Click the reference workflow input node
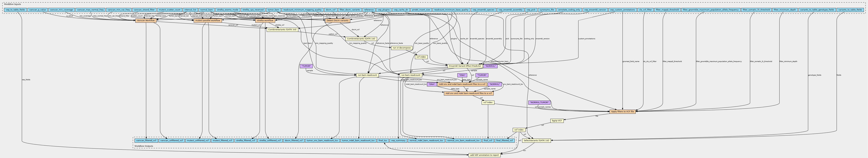The width and height of the screenshot is (868, 158). (x=369, y=10)
